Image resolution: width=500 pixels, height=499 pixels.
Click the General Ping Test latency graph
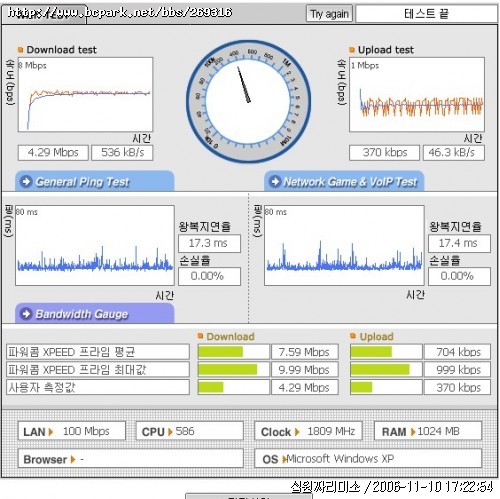click(95, 245)
